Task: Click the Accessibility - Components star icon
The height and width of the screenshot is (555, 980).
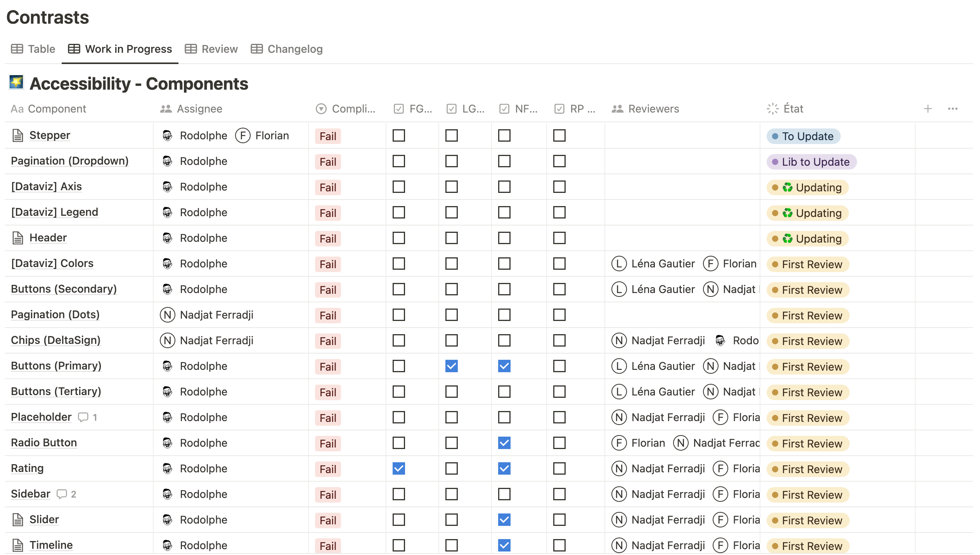Action: tap(16, 83)
